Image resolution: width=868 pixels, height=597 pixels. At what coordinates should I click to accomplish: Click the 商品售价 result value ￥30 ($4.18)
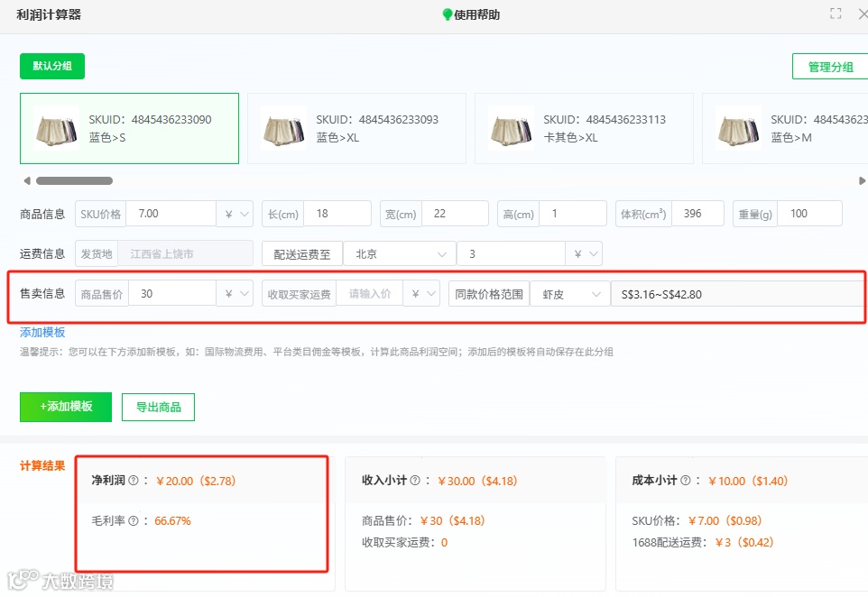(x=452, y=520)
